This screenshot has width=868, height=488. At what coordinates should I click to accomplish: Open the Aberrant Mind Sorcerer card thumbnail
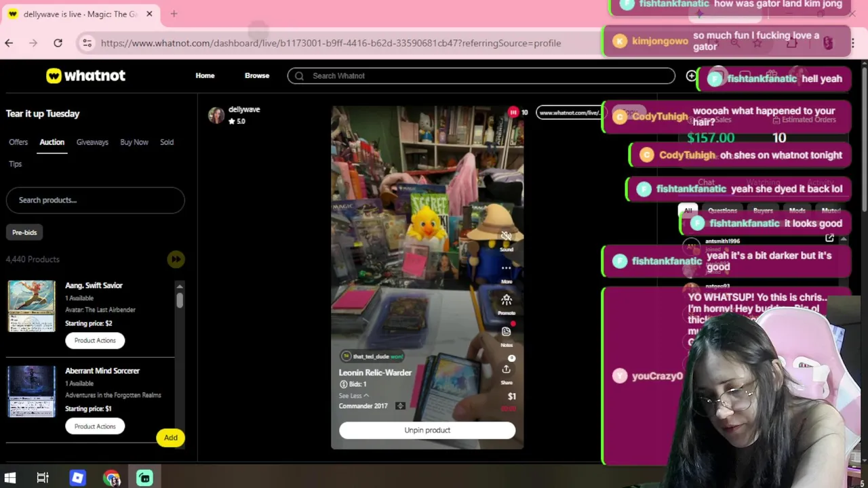pyautogui.click(x=31, y=392)
